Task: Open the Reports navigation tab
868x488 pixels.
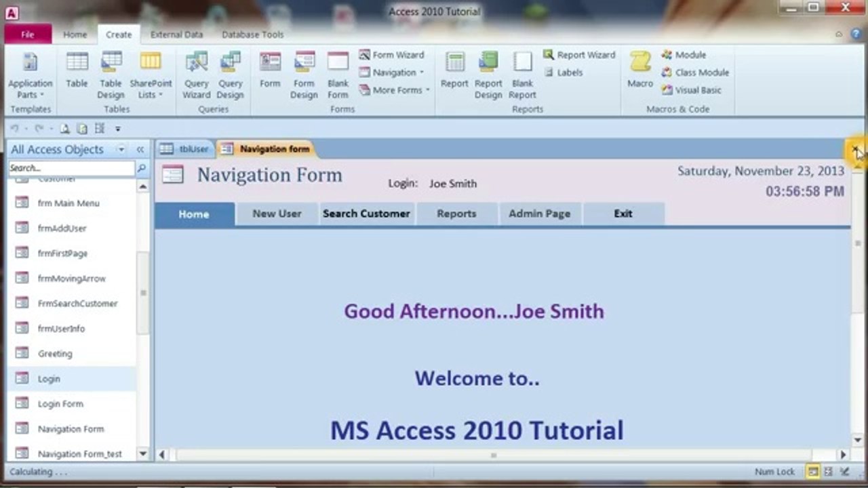Action: click(456, 213)
